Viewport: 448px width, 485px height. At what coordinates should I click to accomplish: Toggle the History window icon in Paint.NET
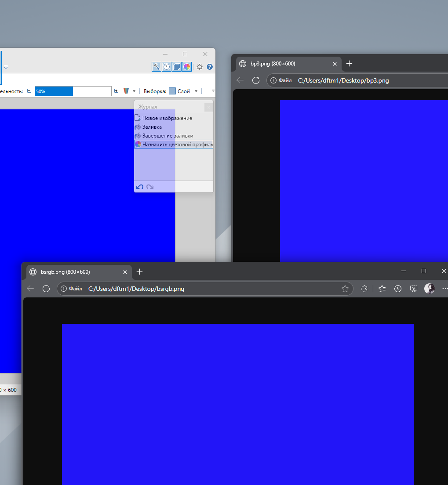[167, 66]
